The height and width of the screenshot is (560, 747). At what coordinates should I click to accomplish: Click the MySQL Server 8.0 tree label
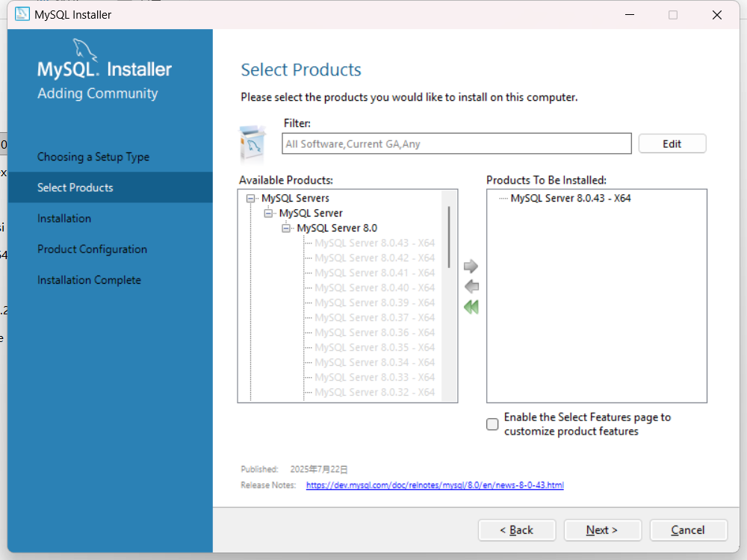337,228
